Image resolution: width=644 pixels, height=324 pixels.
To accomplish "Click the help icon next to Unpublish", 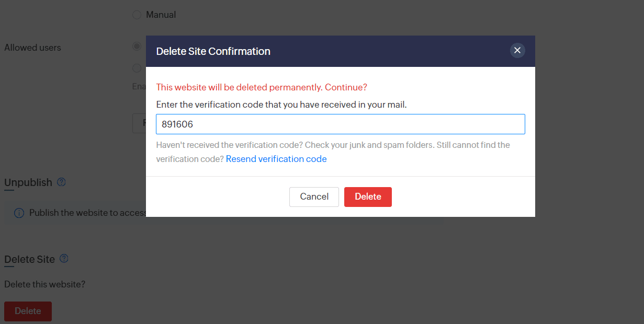I will (61, 182).
